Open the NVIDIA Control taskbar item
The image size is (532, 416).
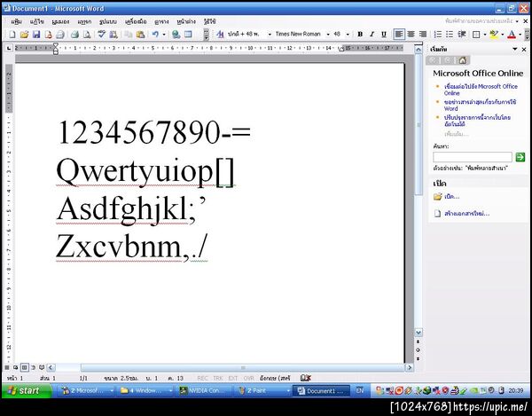205,390
